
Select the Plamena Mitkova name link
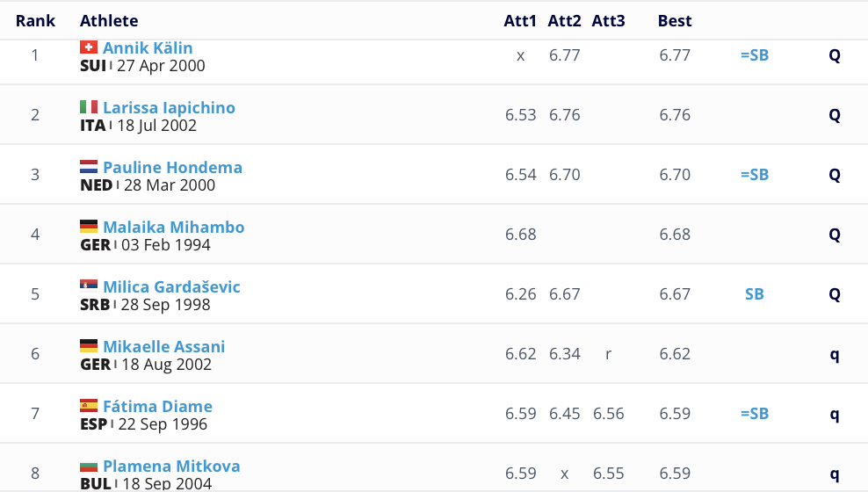171,467
